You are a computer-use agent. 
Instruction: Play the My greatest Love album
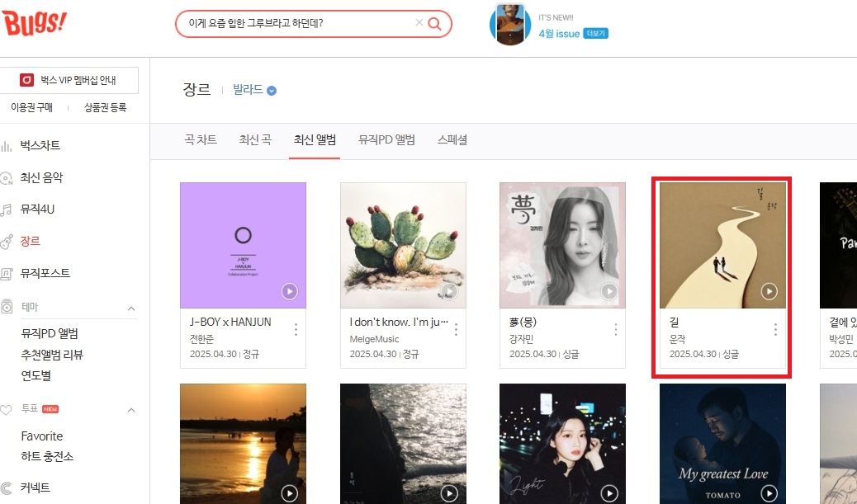[769, 493]
